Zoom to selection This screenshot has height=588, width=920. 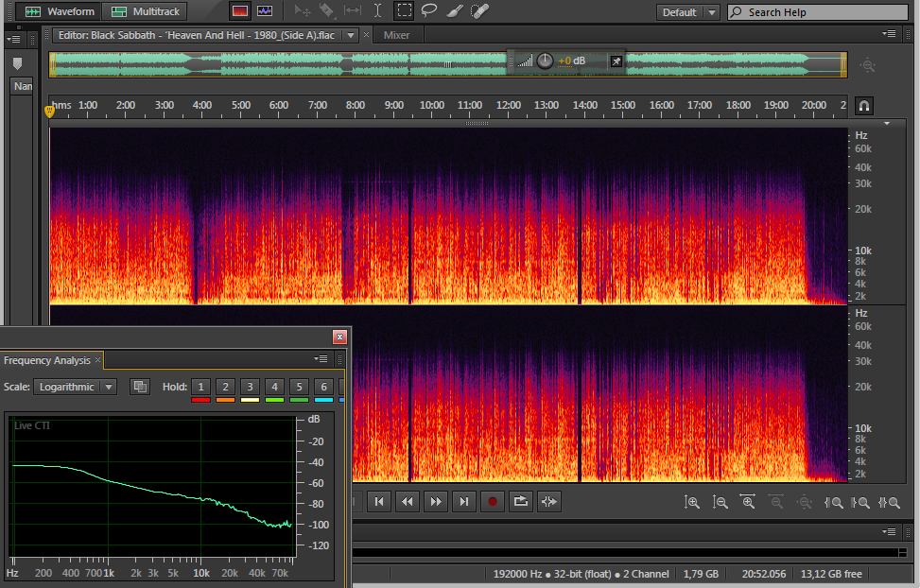point(889,502)
